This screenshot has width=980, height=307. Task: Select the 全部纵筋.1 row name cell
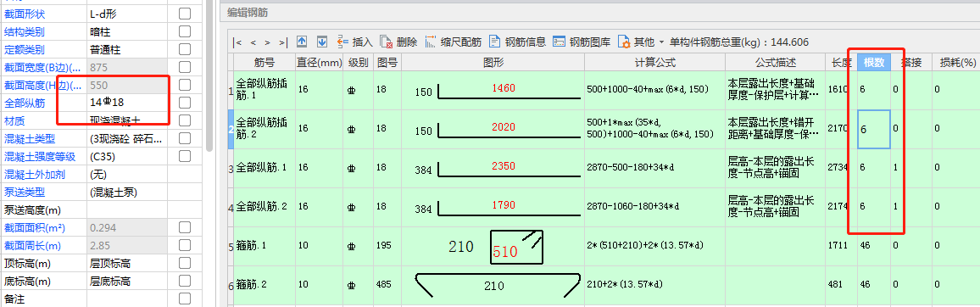264,168
